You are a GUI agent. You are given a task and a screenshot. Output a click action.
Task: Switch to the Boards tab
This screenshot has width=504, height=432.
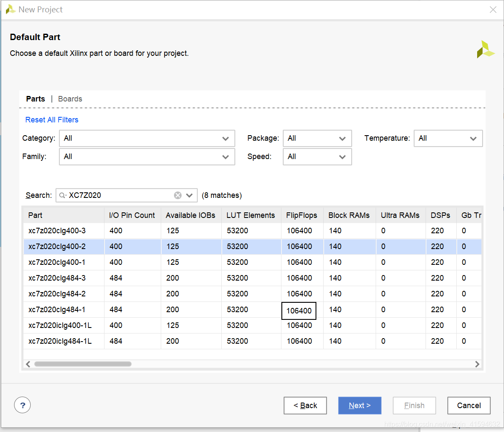tap(70, 99)
